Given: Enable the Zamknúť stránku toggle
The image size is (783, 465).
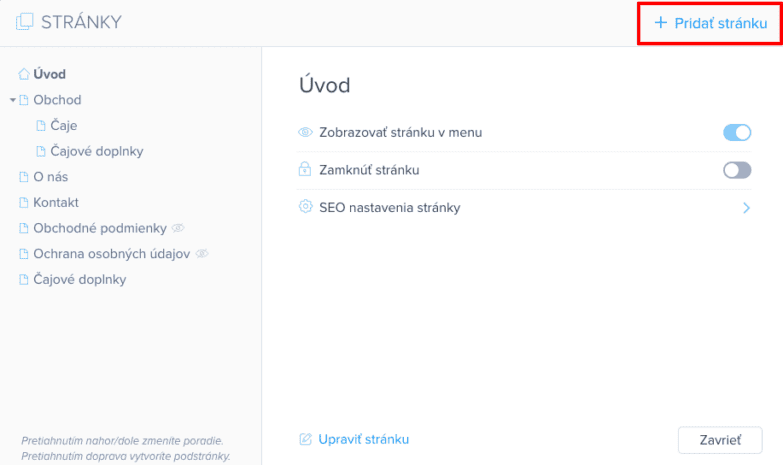Looking at the screenshot, I should 736,170.
